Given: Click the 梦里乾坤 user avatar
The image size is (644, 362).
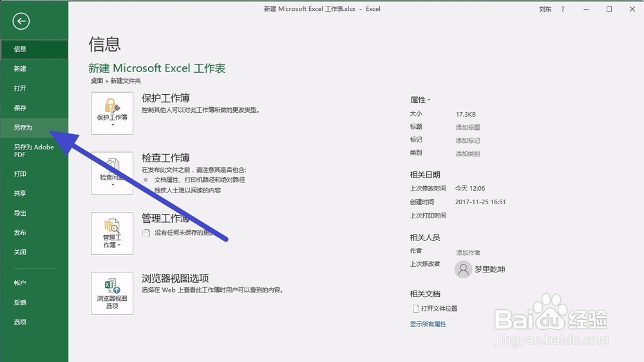Looking at the screenshot, I should coord(463,269).
